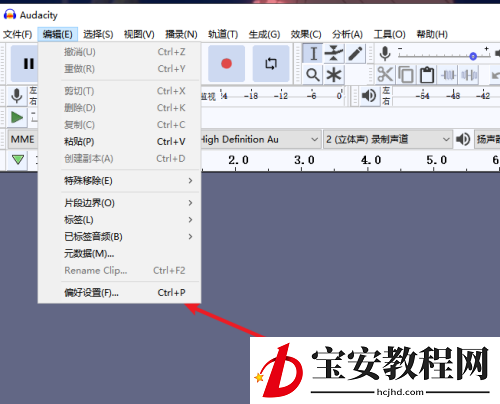
Task: Open the 视图(V) menu
Action: (139, 34)
